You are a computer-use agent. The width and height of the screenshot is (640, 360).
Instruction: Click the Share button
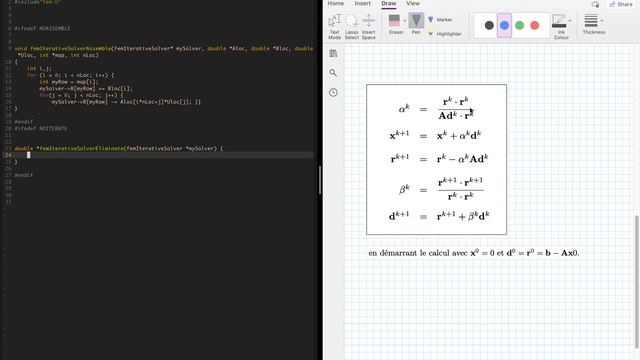[621, 4]
